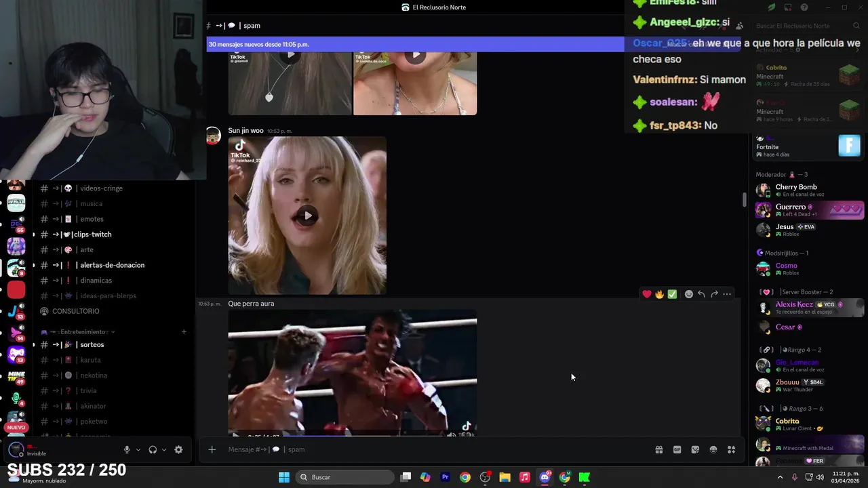Open Zbouuu member profile
868x488 pixels.
[808, 385]
